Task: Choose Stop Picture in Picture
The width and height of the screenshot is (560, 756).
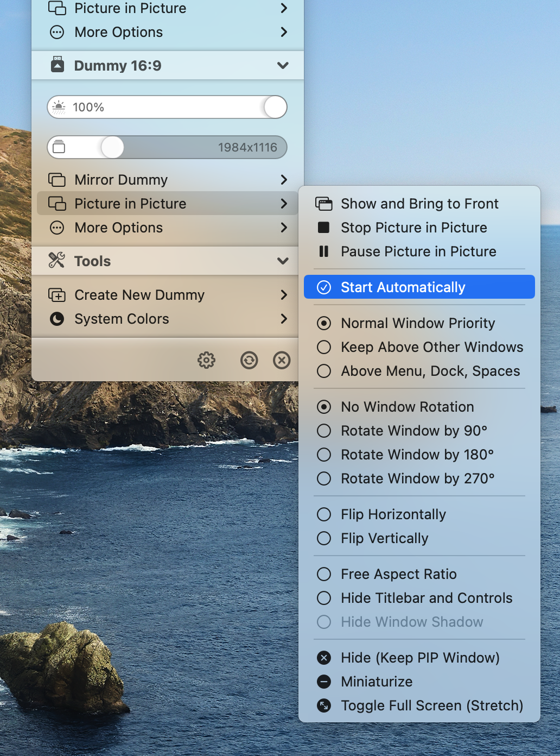Action: click(413, 228)
